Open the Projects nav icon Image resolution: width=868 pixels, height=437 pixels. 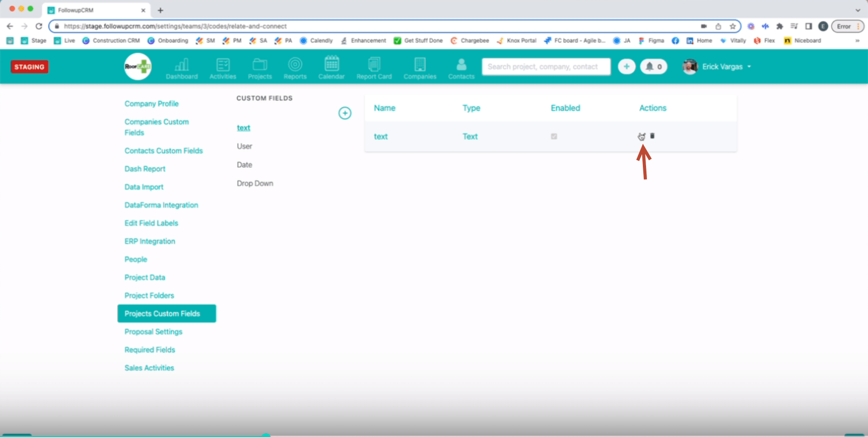(260, 68)
